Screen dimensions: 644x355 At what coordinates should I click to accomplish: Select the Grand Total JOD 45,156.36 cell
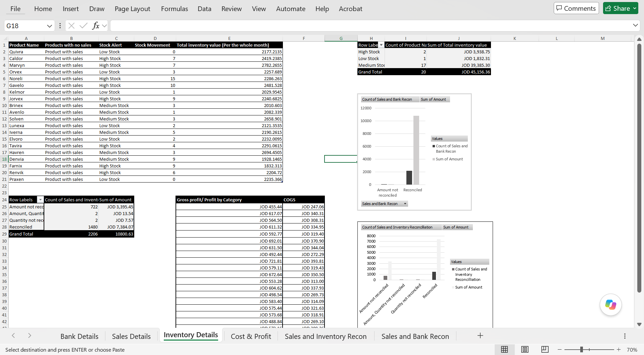coord(459,72)
